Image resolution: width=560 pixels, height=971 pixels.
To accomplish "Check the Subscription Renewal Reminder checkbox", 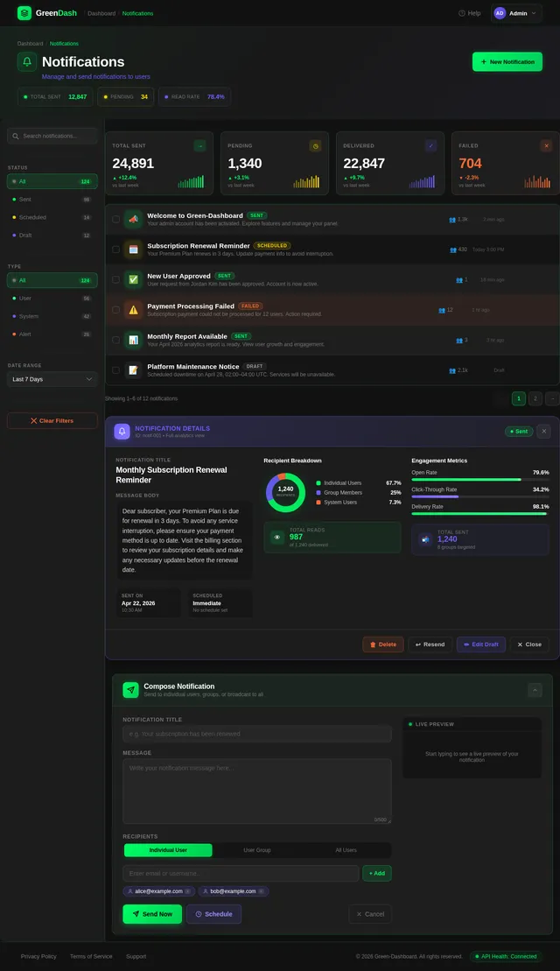I will click(x=115, y=250).
